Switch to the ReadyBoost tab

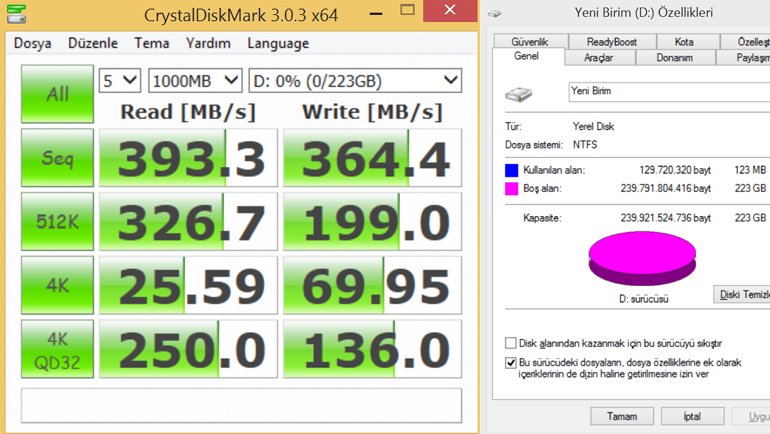click(x=611, y=42)
